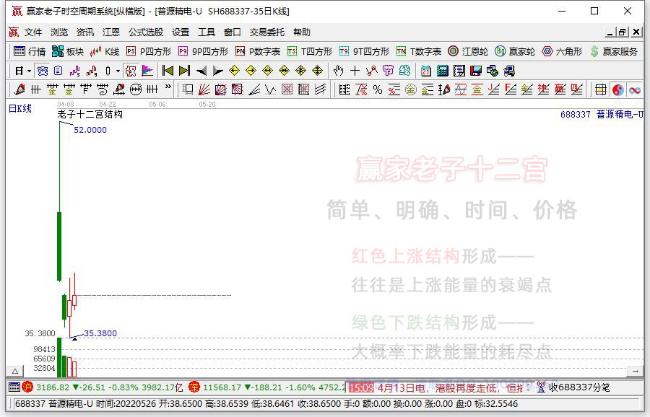
Task: Open the 江恩 menu
Action: click(x=111, y=32)
